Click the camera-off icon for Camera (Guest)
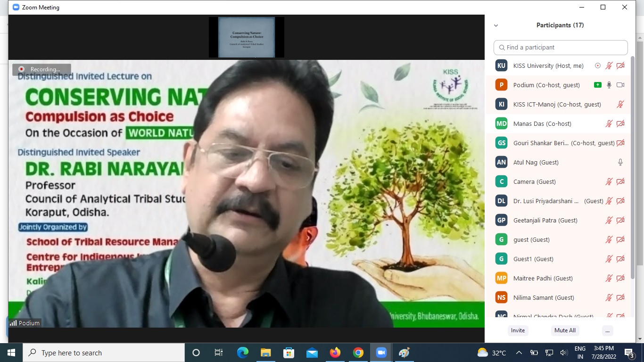Screen dimensions: 644x362 click(x=620, y=181)
